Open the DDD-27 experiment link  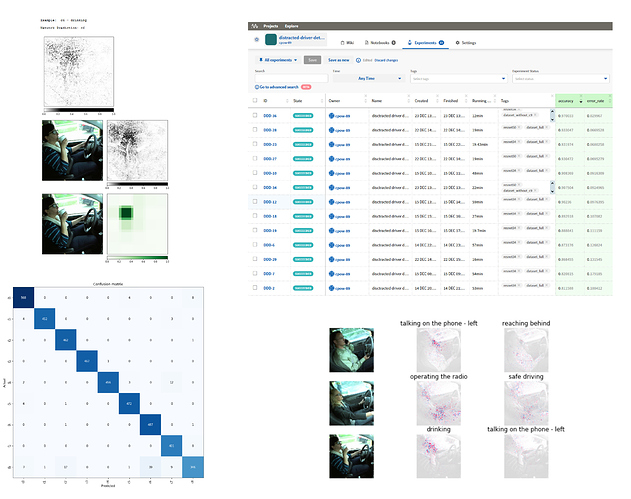click(x=270, y=158)
